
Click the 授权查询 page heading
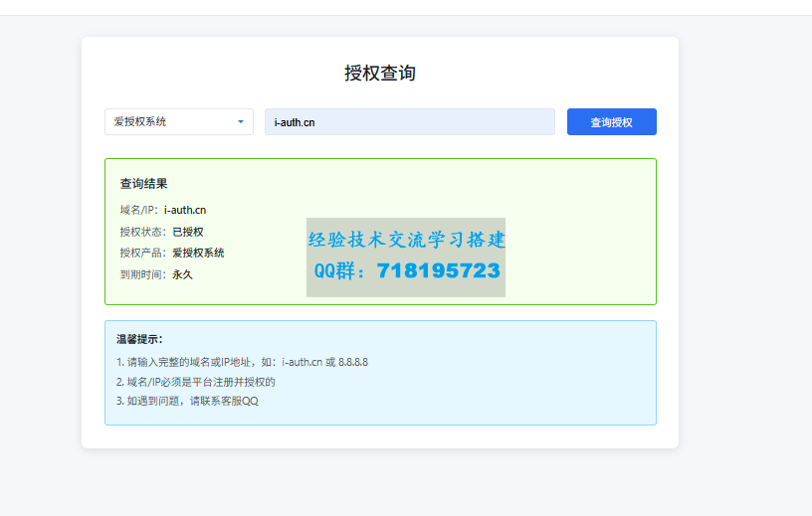tap(379, 73)
